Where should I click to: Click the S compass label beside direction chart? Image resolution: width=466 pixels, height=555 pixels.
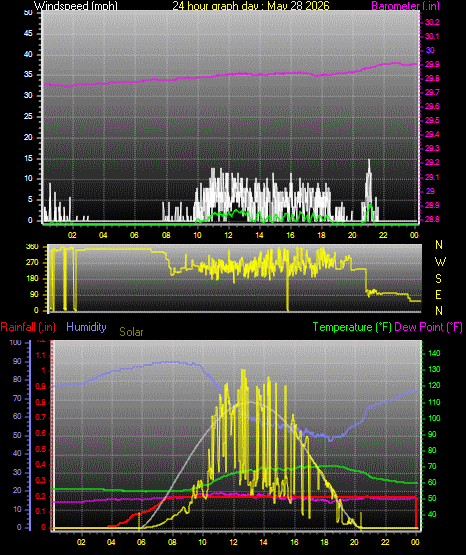tap(438, 279)
